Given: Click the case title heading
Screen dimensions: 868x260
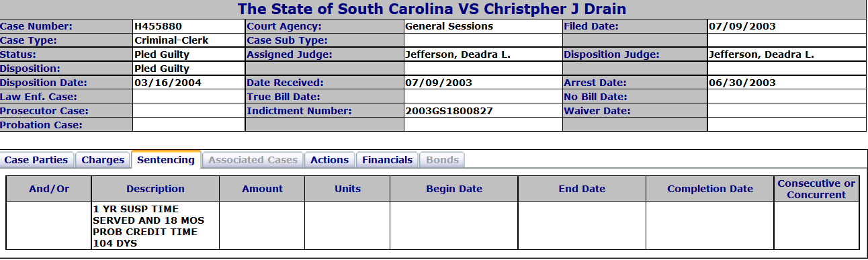Looking at the screenshot, I should click(432, 9).
